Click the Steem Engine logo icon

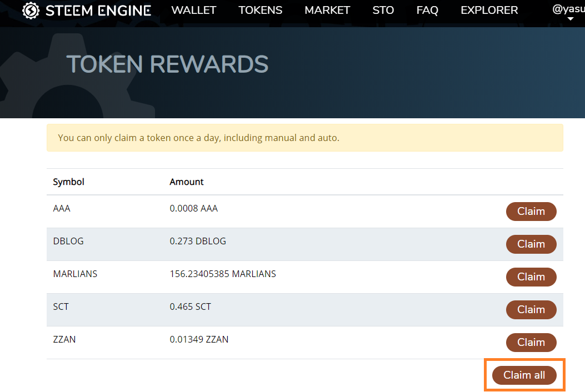(x=31, y=11)
